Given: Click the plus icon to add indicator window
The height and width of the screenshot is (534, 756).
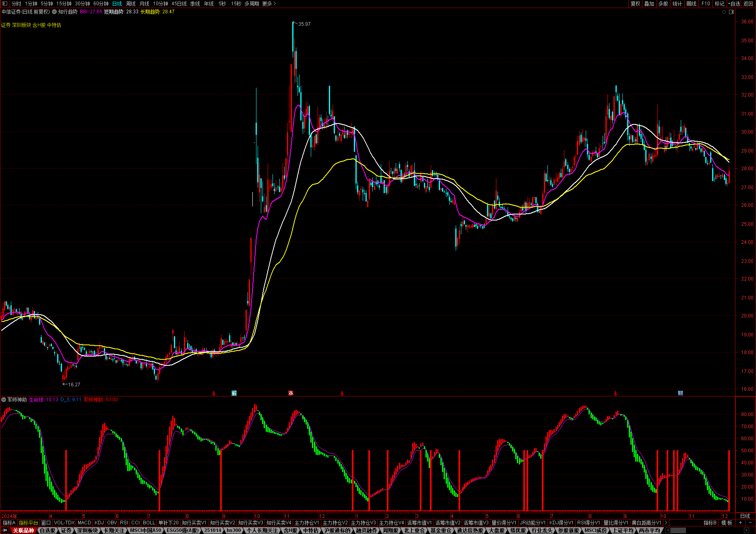Looking at the screenshot, I should (x=740, y=523).
